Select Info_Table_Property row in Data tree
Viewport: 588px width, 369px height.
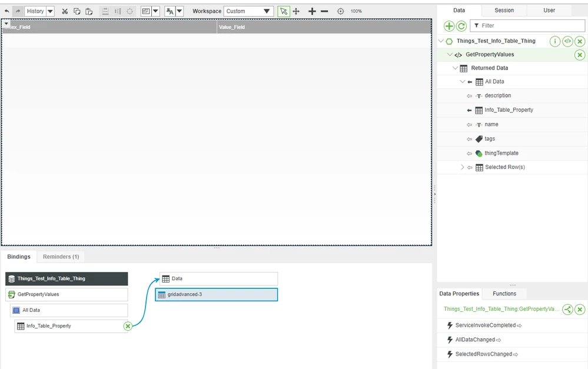coord(512,110)
